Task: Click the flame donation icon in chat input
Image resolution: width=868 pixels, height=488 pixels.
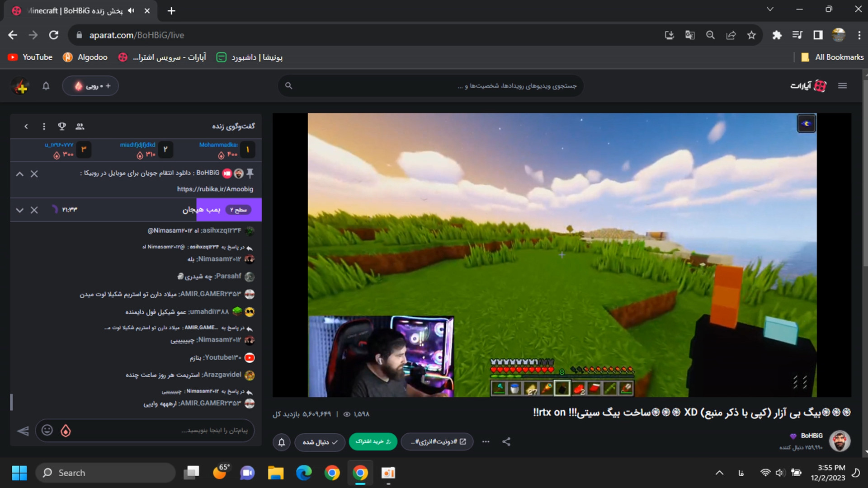Action: click(x=66, y=431)
